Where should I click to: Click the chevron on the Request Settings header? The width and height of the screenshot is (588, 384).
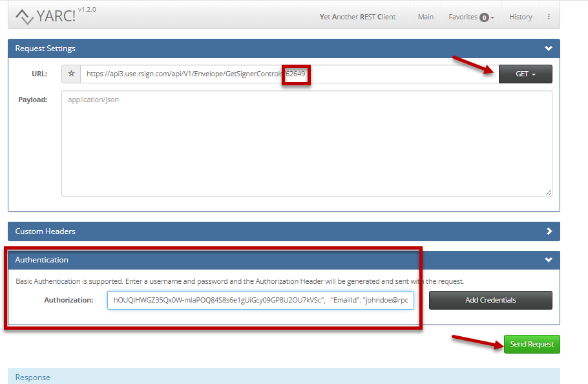coord(548,48)
